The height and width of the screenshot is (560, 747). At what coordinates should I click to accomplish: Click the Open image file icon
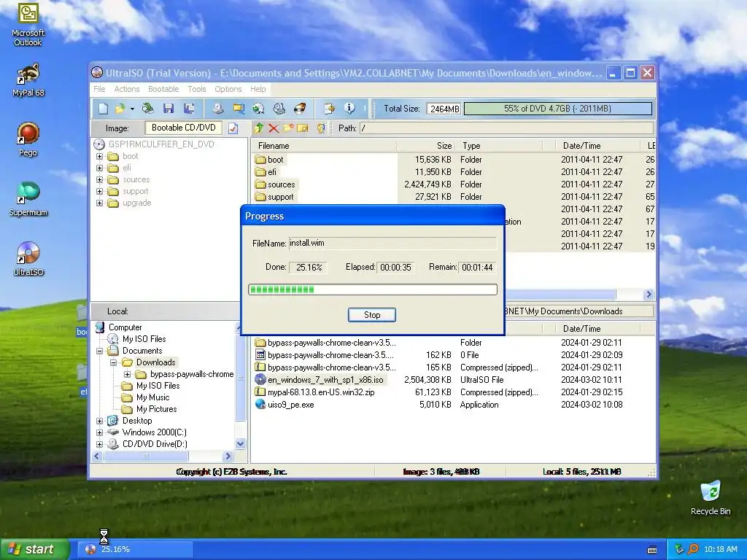[x=120, y=109]
